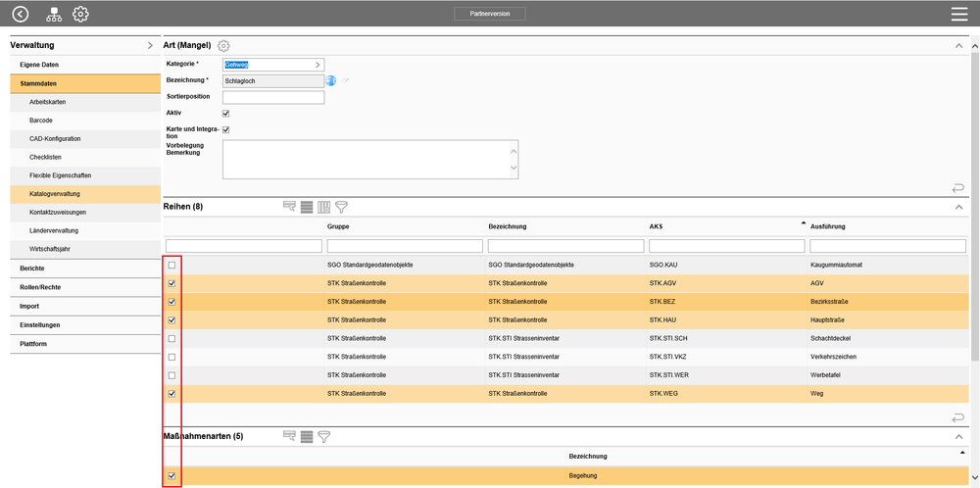The image size is (980, 488).
Task: Check the box for the Kaugummiautomat row
Action: (172, 265)
